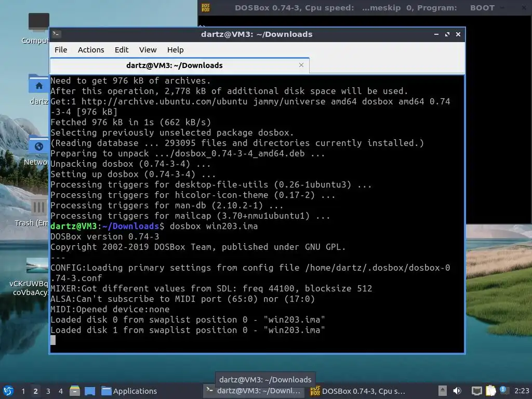Image resolution: width=532 pixels, height=399 pixels.
Task: Click the 'MIDI:Opened device:none' line
Action: pyautogui.click(x=110, y=310)
